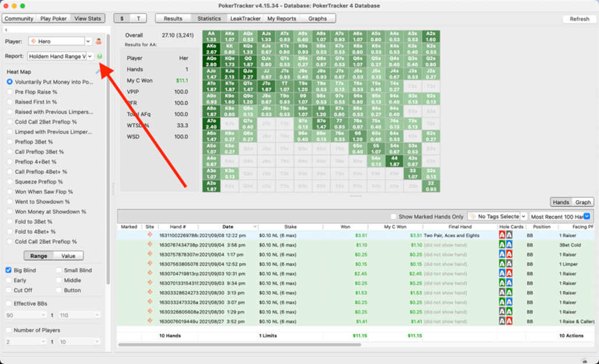Select Raised First In % radio option
The height and width of the screenshot is (364, 599).
(x=9, y=102)
